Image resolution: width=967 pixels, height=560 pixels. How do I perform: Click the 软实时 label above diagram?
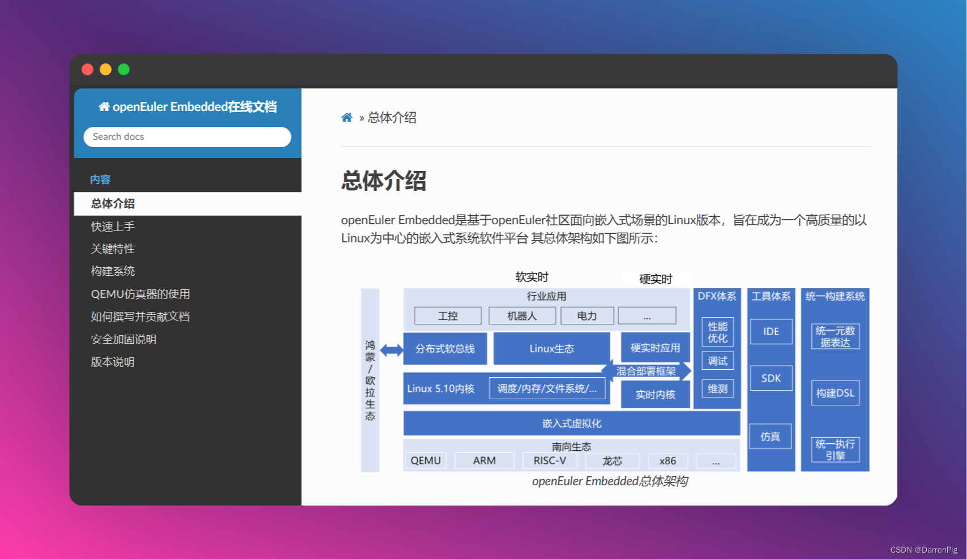[x=532, y=277]
